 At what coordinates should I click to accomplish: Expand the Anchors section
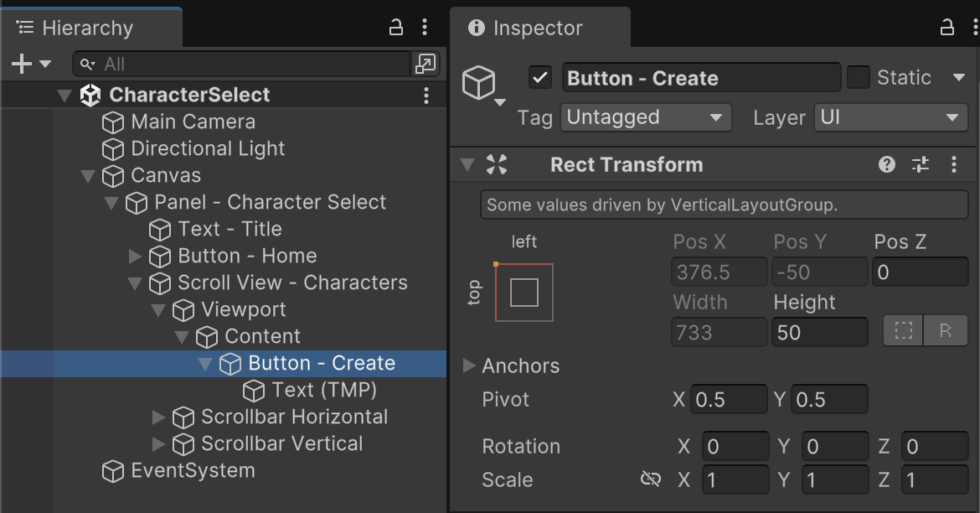click(x=469, y=365)
